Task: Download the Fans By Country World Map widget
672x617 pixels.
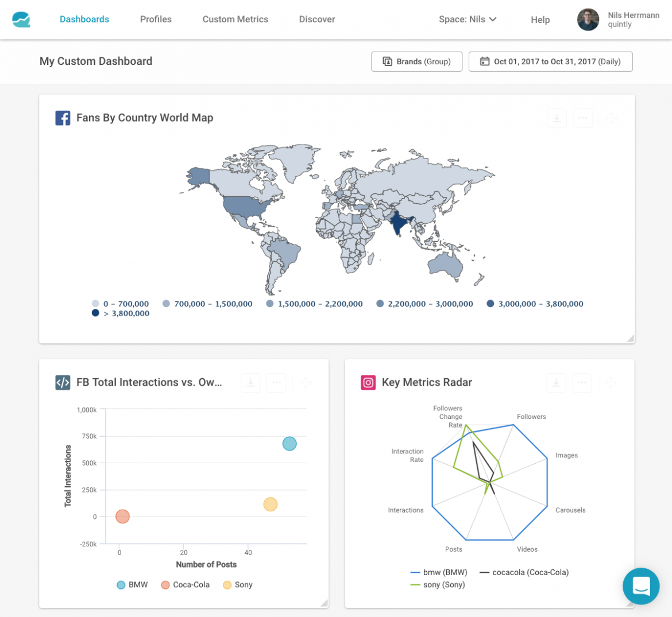Action: (557, 118)
